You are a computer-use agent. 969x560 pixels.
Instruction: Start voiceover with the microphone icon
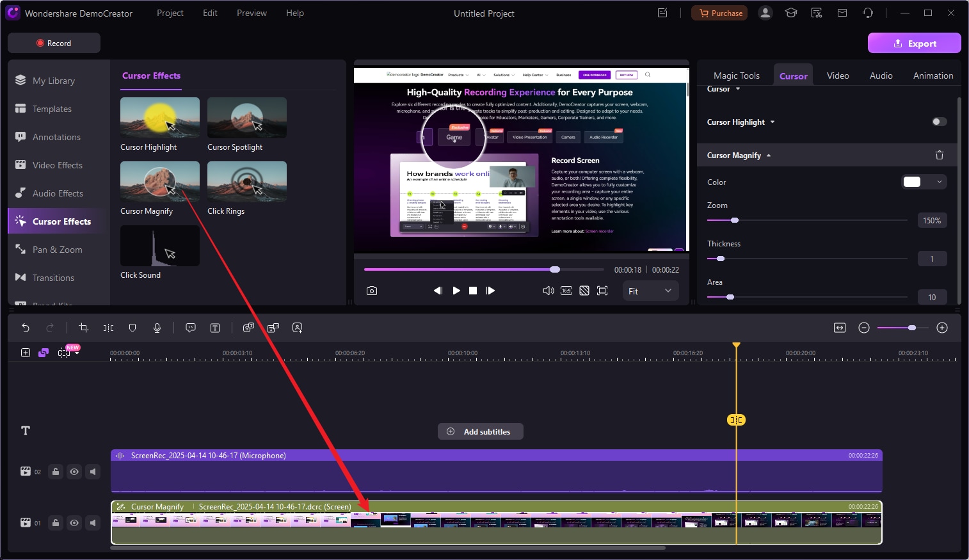(x=157, y=328)
